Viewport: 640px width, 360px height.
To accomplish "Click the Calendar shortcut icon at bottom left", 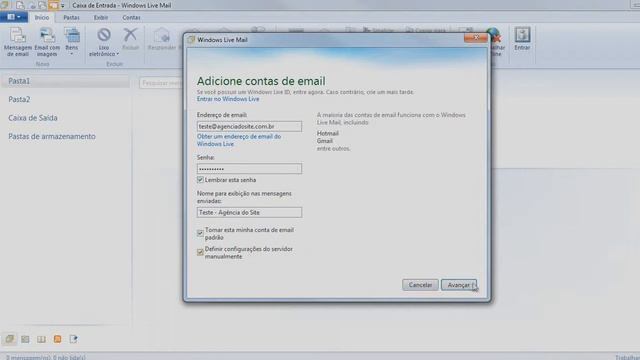I will [x=25, y=339].
